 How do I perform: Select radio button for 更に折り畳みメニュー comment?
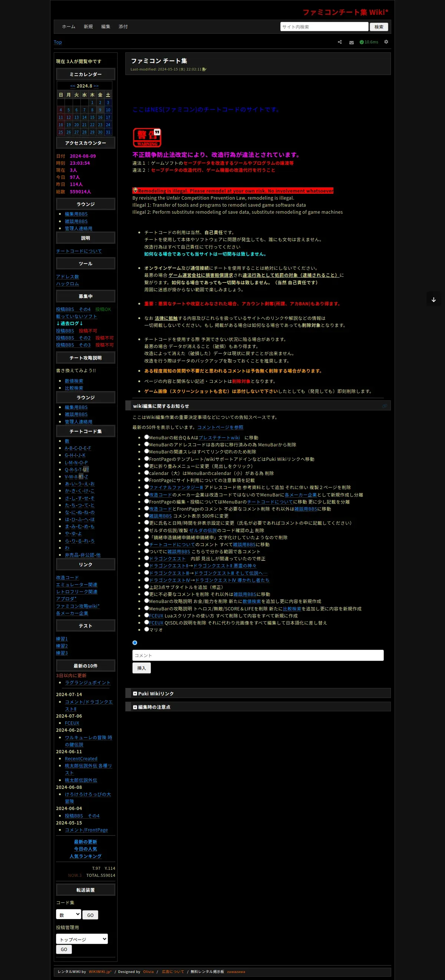pos(146,465)
